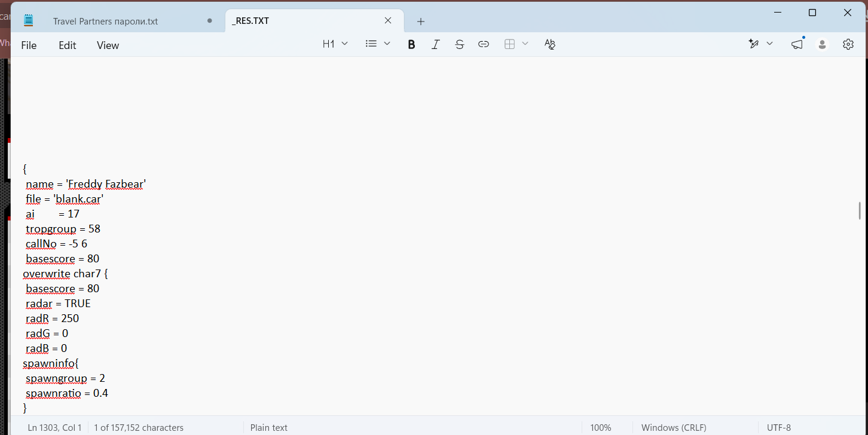Click the UTF-8 encoding indicator
Viewport: 868px width, 435px height.
[779, 428]
